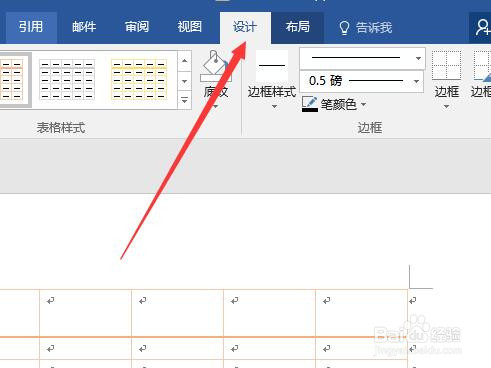Click the border painter icon
The image size is (491, 368).
(x=482, y=65)
